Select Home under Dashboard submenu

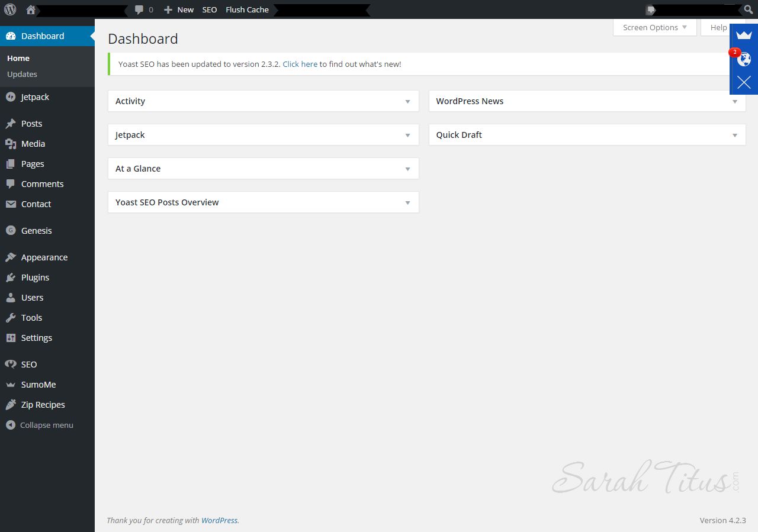(18, 58)
